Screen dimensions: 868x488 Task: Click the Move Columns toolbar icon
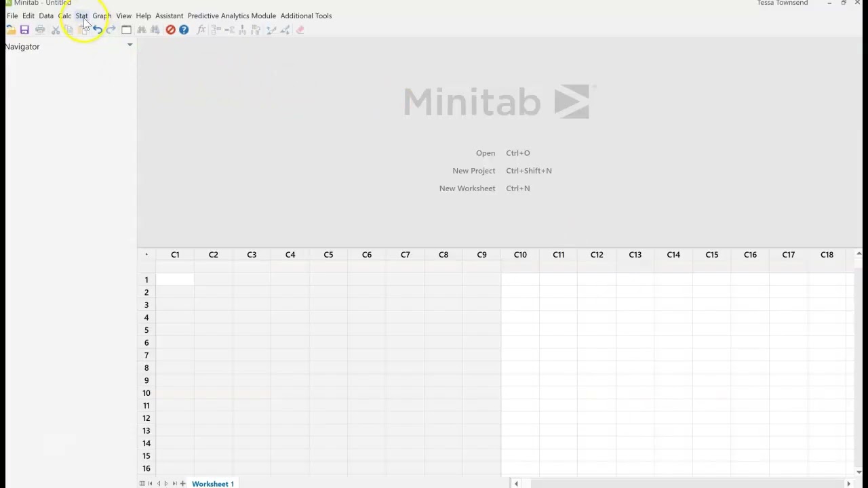tap(256, 30)
